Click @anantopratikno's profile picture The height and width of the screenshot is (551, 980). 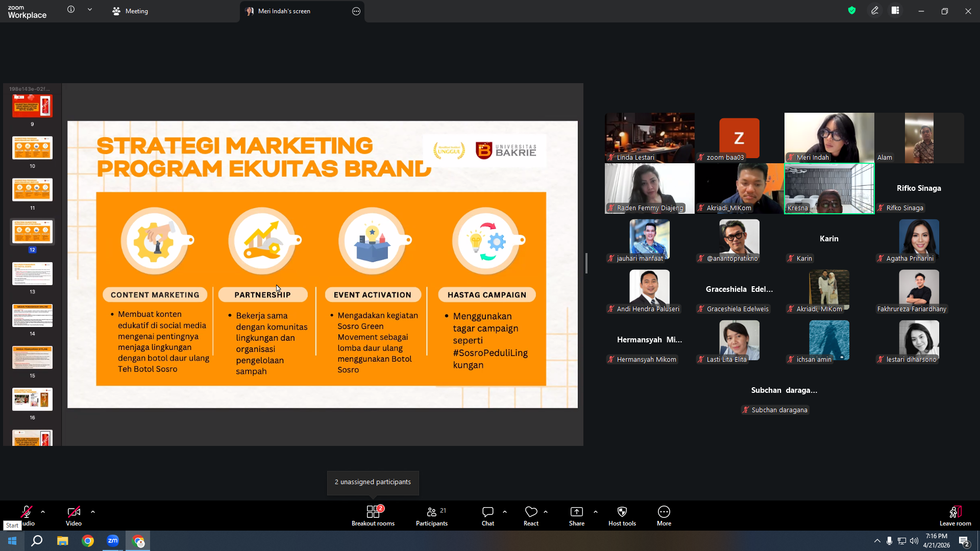739,238
